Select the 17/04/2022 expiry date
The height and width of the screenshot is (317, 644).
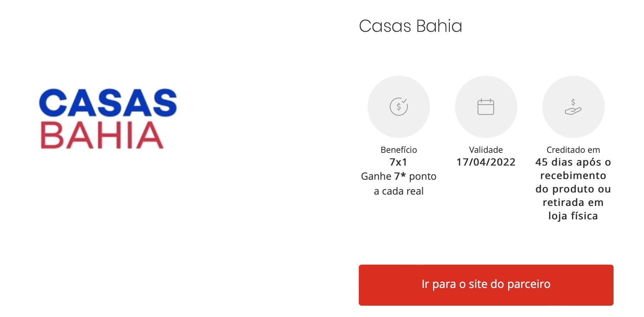click(486, 162)
